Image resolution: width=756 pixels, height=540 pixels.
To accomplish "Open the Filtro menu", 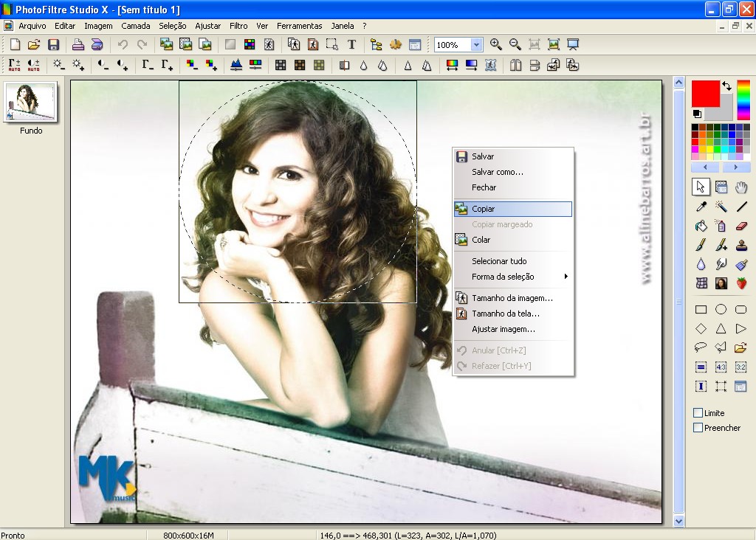I will point(238,26).
